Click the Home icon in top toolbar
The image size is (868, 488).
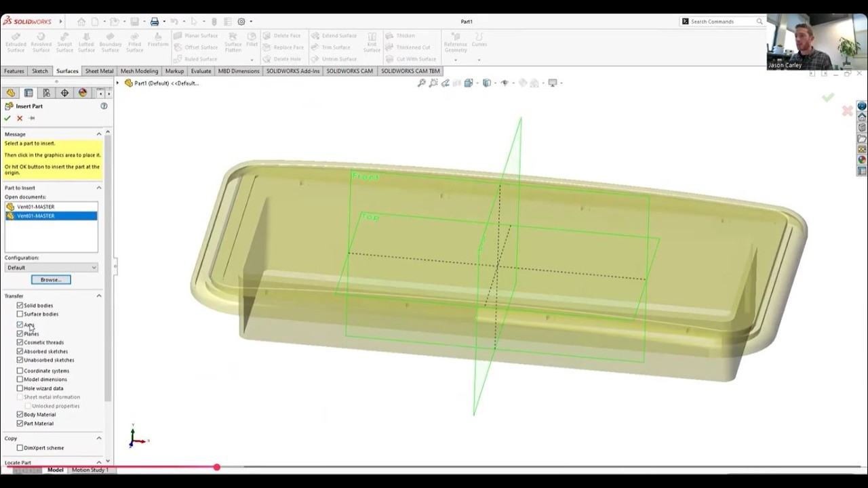coord(81,22)
